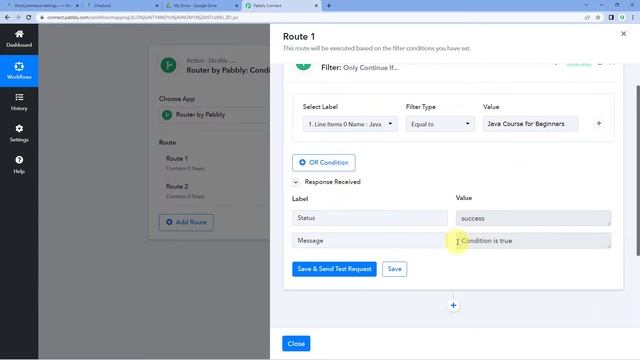Click the browser address bar
The image size is (640, 360).
pyautogui.click(x=310, y=18)
